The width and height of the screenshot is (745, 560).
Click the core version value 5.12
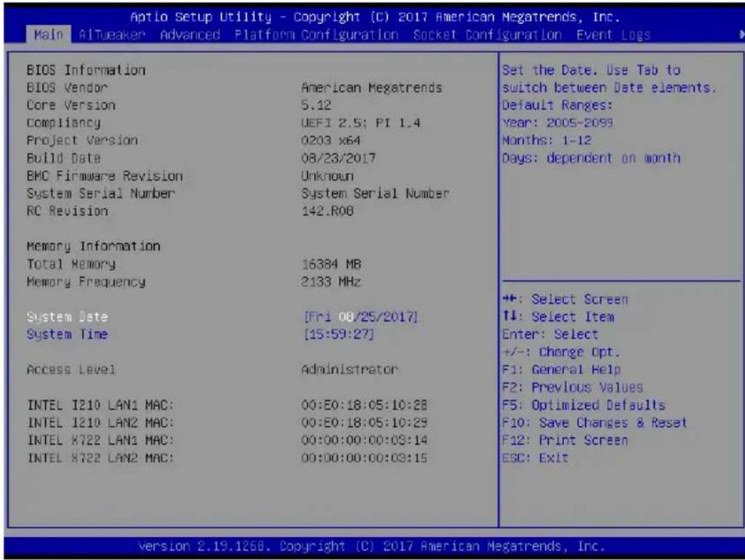pyautogui.click(x=317, y=106)
